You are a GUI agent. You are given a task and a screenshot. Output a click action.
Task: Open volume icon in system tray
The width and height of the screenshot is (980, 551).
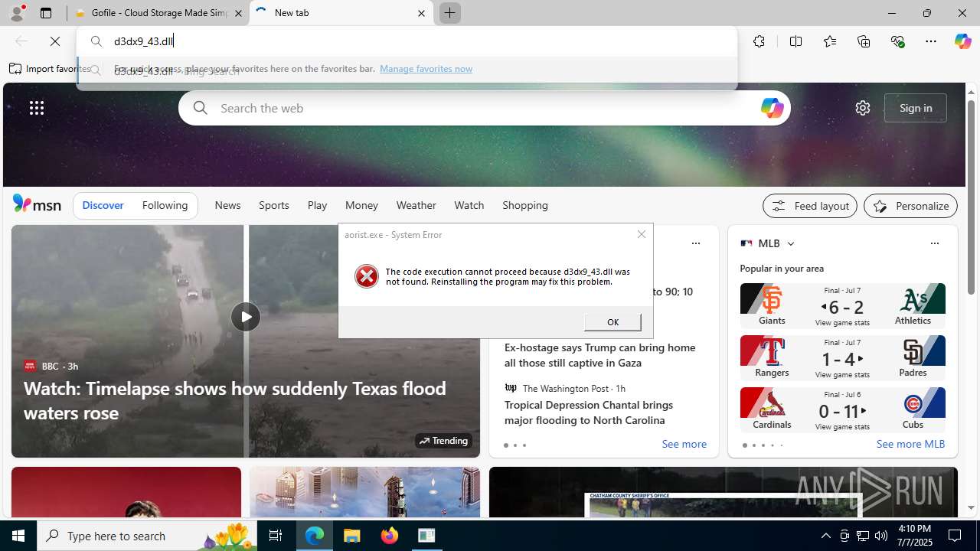click(881, 536)
